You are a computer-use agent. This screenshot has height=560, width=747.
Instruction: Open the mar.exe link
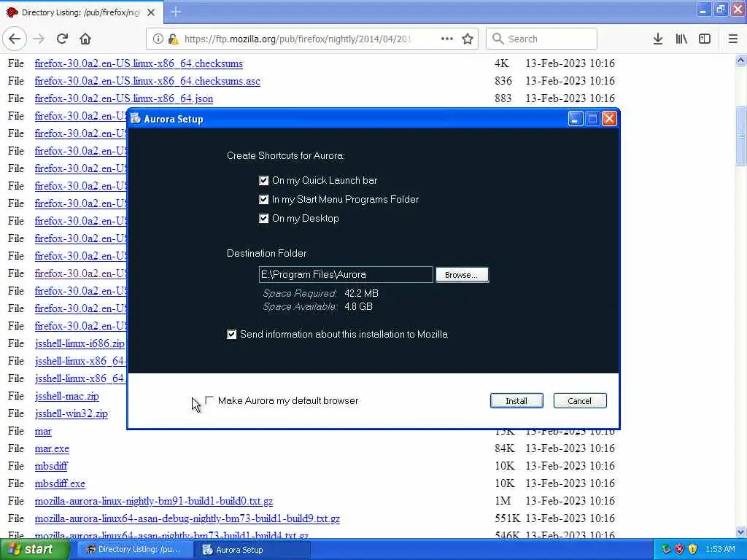(52, 448)
